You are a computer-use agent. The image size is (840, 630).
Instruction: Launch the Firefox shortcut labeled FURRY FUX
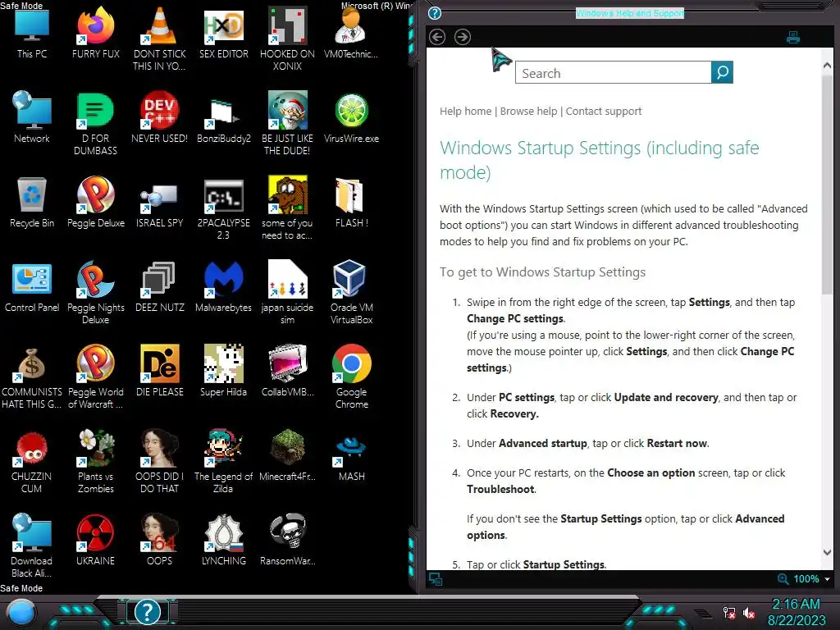[95, 32]
